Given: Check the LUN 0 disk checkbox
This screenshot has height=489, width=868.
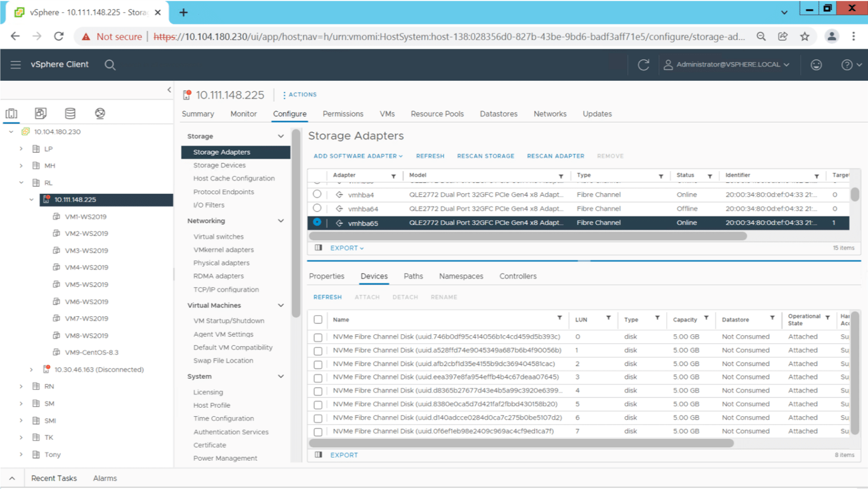Looking at the screenshot, I should pos(318,337).
